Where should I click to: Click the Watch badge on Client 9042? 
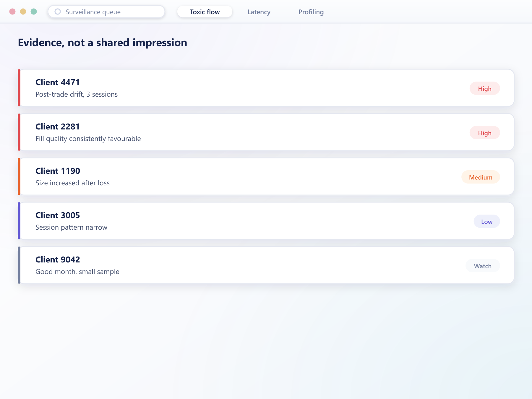pyautogui.click(x=483, y=266)
